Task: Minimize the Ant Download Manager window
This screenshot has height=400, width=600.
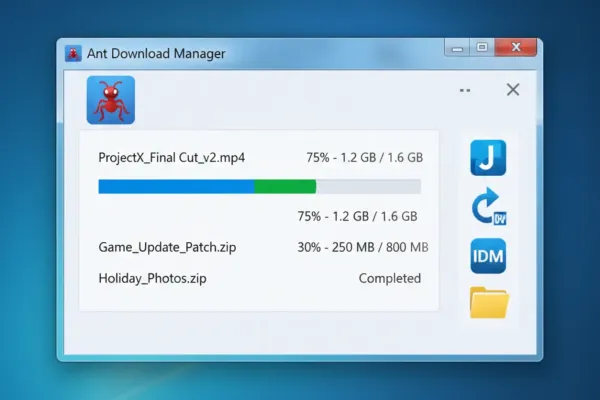Action: coord(457,48)
